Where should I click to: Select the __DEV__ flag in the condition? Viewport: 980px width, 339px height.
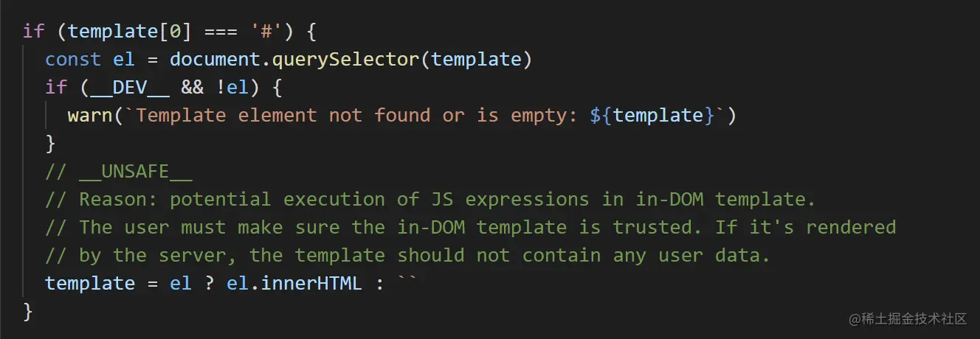click(x=125, y=87)
